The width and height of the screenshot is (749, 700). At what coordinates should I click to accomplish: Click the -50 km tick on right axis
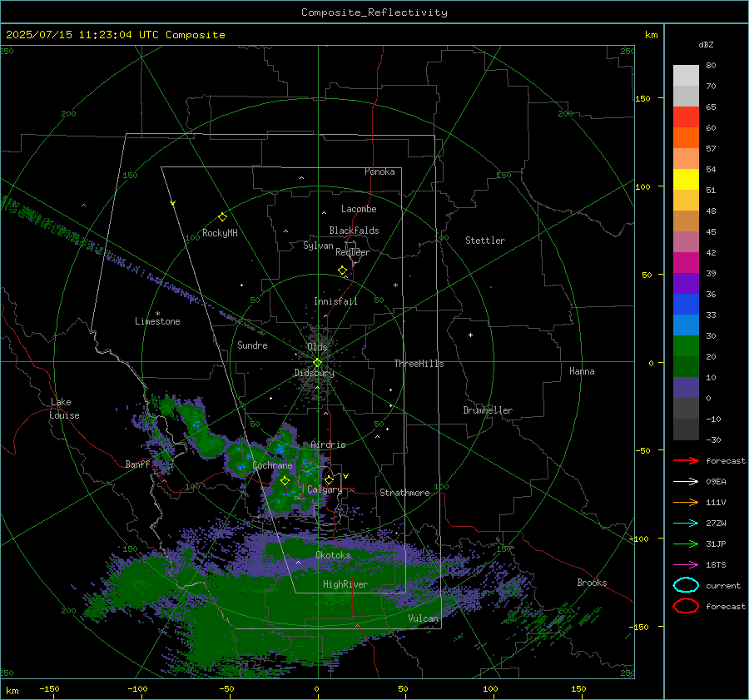tap(642, 450)
